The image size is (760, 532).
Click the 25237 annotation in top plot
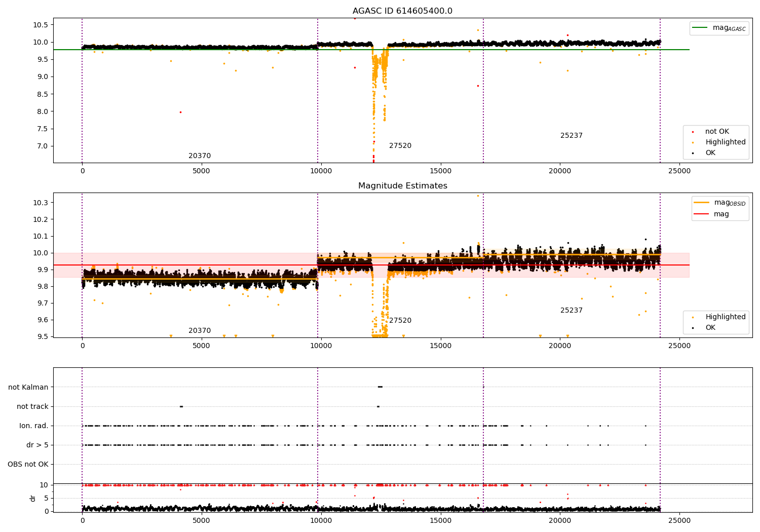[x=572, y=136]
